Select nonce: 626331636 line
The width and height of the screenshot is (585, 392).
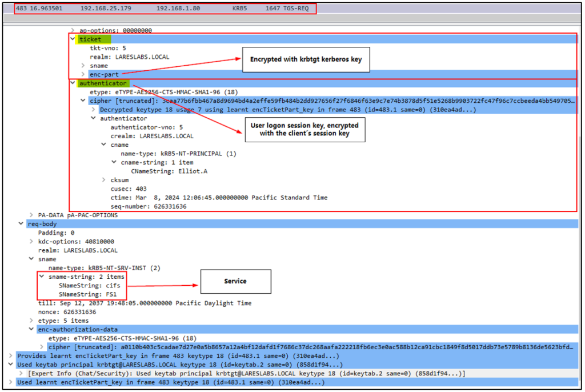pyautogui.click(x=67, y=312)
